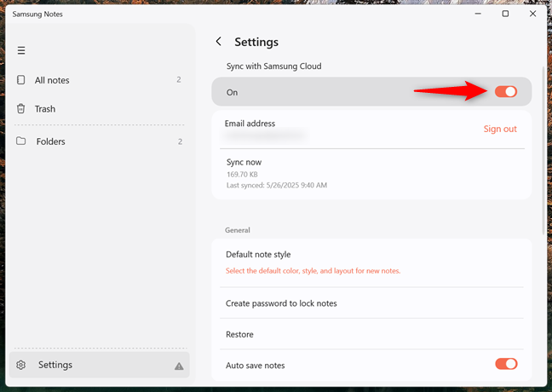552x392 pixels.
Task: Click the Trash bin icon
Action: pos(20,108)
